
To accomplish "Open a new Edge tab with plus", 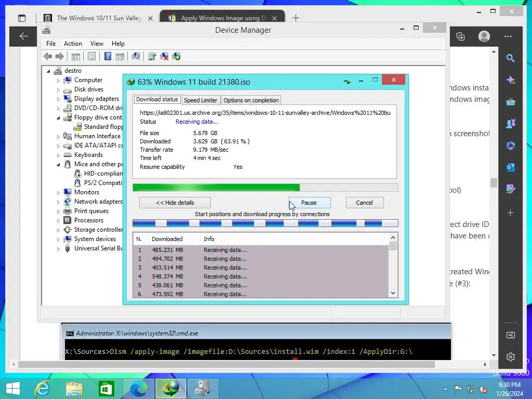I will pos(296,18).
